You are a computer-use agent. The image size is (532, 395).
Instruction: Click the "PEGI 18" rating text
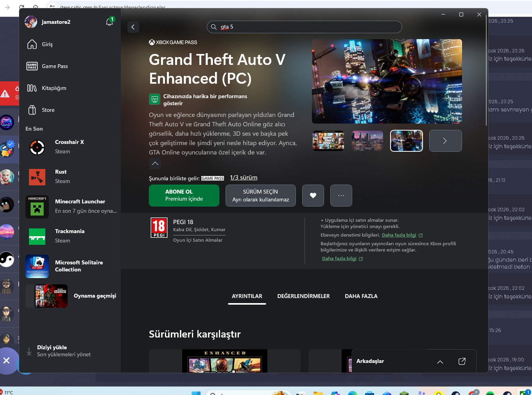[x=183, y=222]
